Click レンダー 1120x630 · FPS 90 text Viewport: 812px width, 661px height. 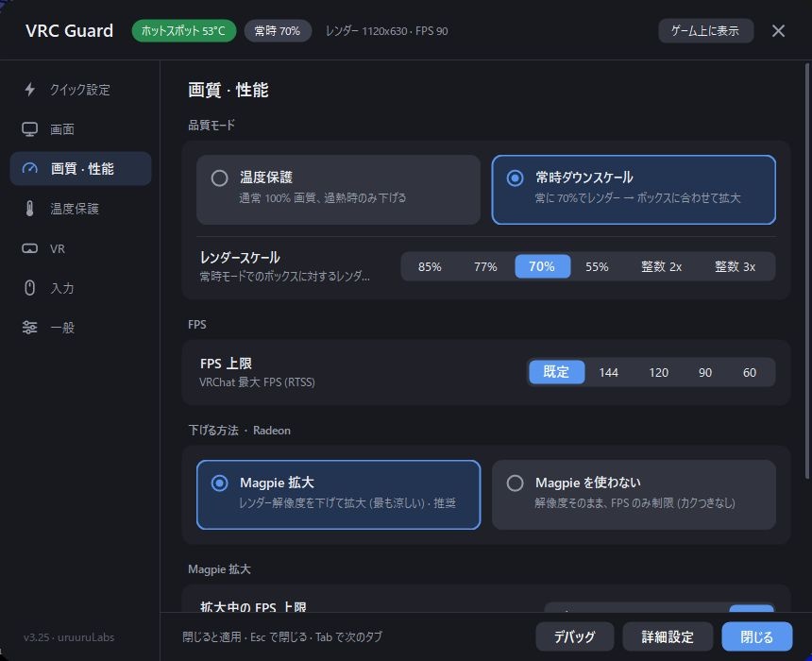(x=387, y=31)
